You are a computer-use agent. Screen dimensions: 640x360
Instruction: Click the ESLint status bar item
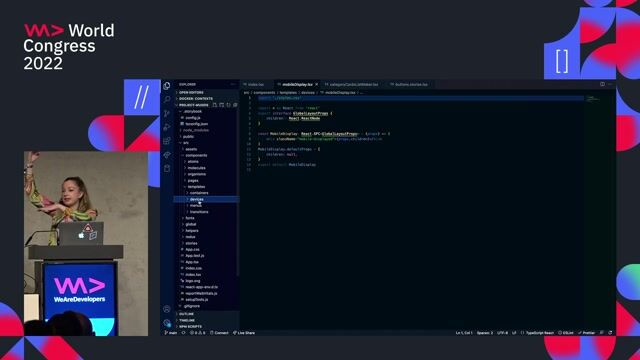point(566,333)
